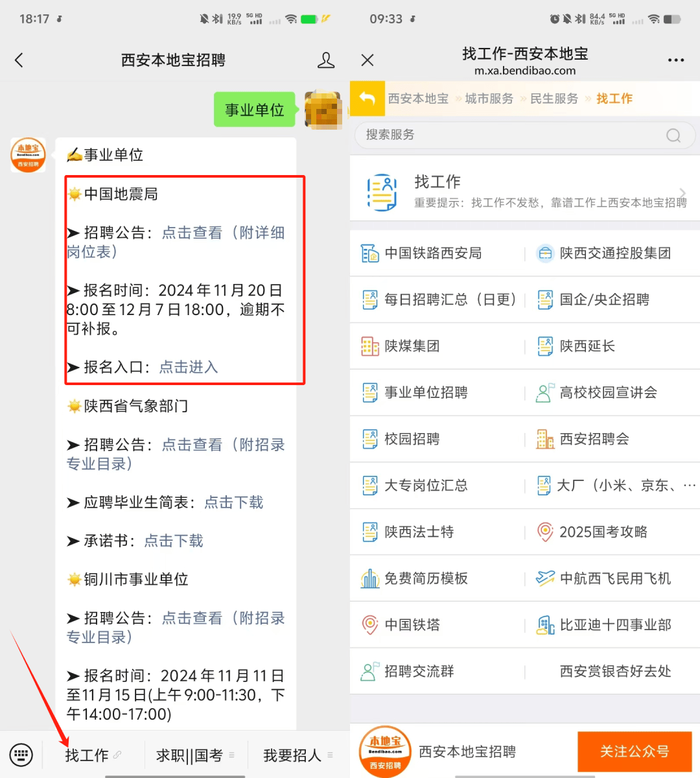
Task: Open 中国地震局 招聘公告 点击查看 link
Action: (x=192, y=233)
